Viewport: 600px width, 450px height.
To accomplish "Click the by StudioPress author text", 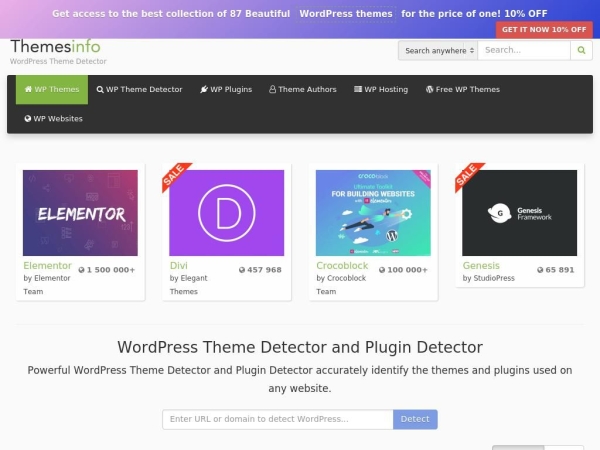I will click(489, 278).
